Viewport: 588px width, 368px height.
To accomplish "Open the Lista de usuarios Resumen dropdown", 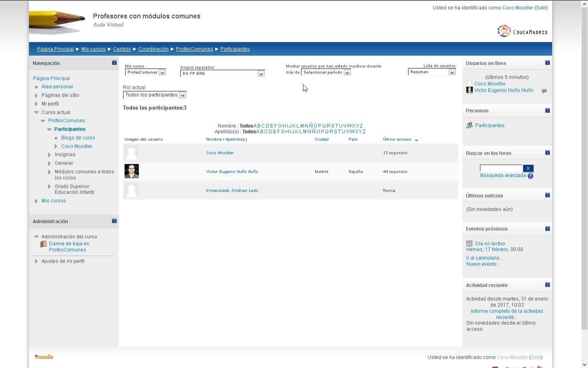I will click(432, 72).
